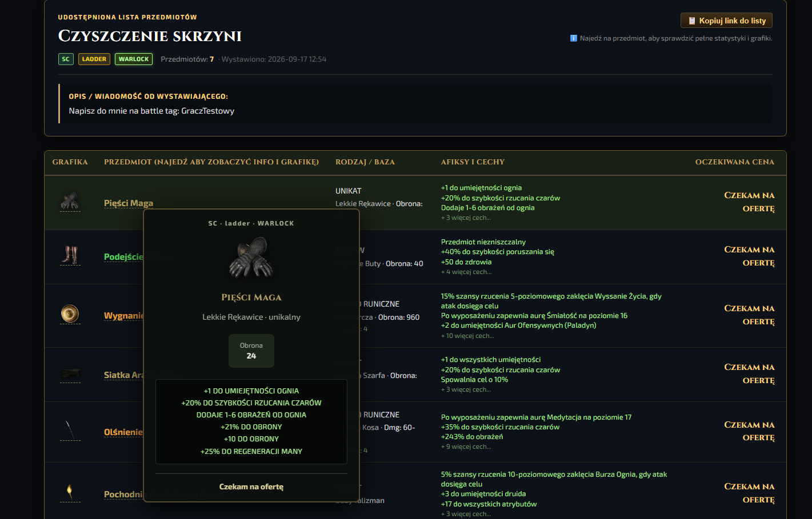812x519 pixels.
Task: Open the Pochodni item link
Action: 123,494
